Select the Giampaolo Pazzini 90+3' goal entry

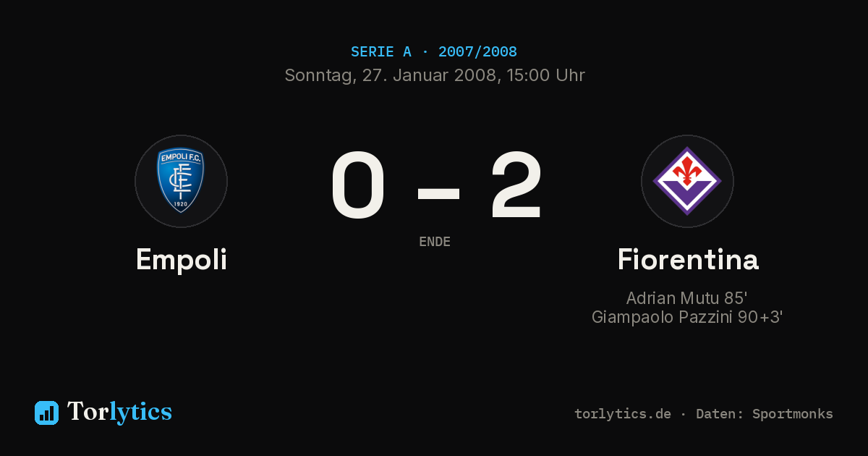[x=687, y=317]
